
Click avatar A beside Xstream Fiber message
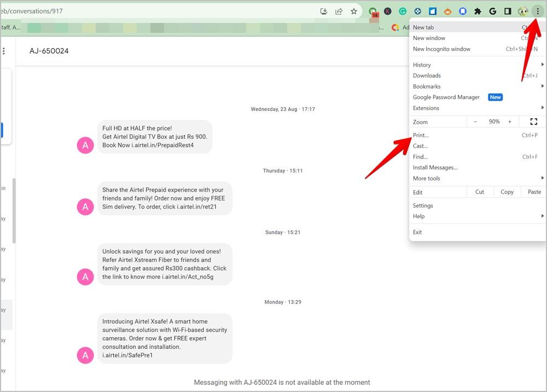[85, 277]
